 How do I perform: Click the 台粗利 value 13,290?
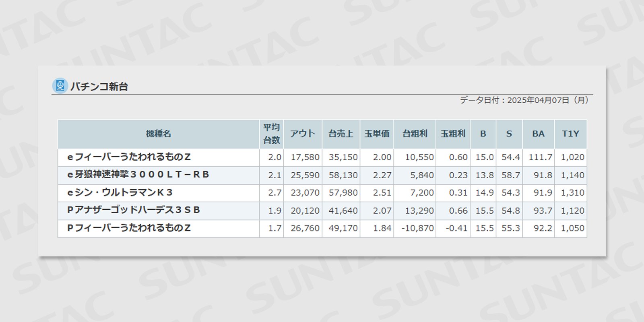(419, 211)
